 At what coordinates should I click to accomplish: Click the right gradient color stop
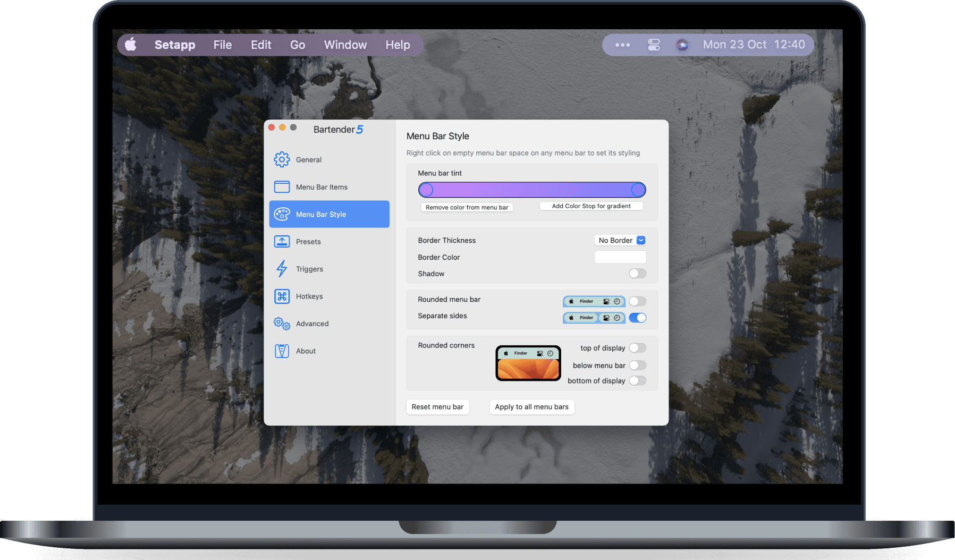[638, 190]
